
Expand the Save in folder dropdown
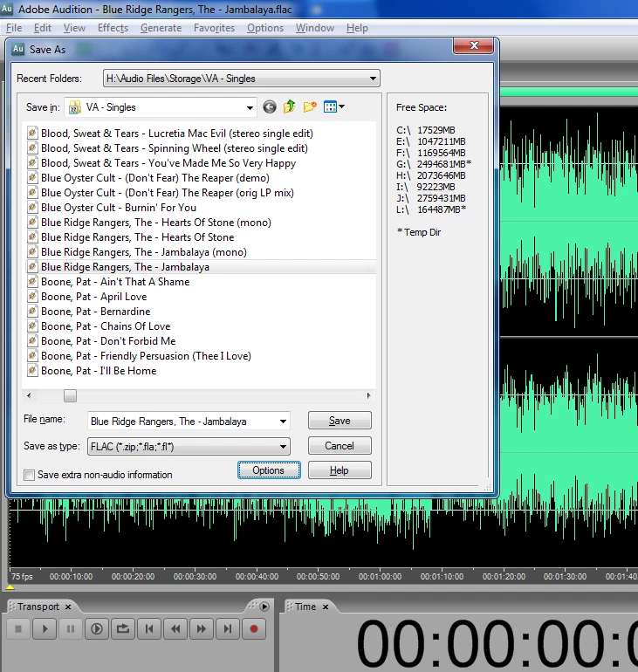[x=250, y=107]
